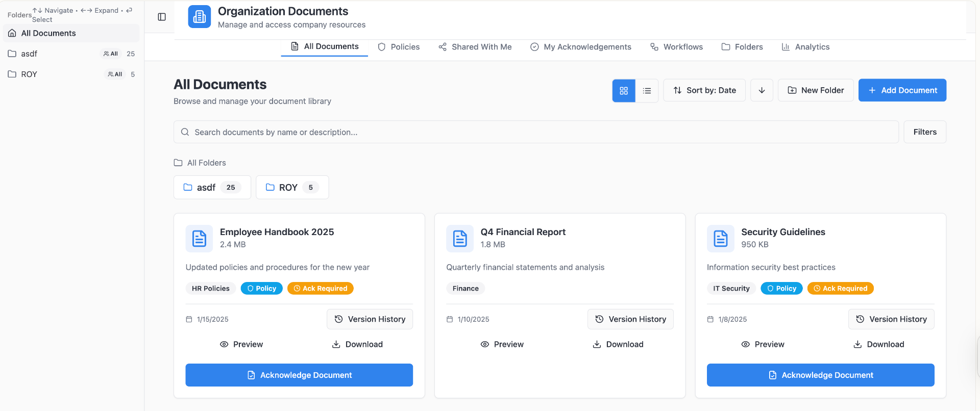
Task: Switch to the Shared With Me tab
Action: (475, 47)
